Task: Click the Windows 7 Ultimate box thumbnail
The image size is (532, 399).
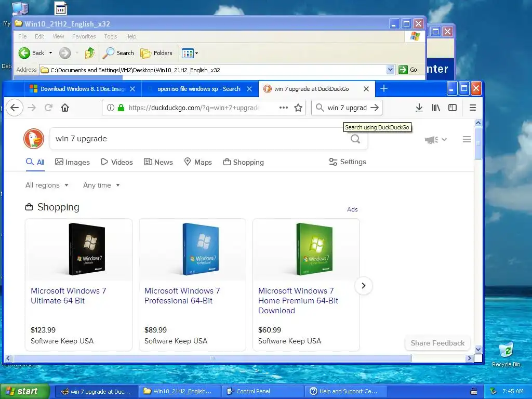Action: (87, 249)
